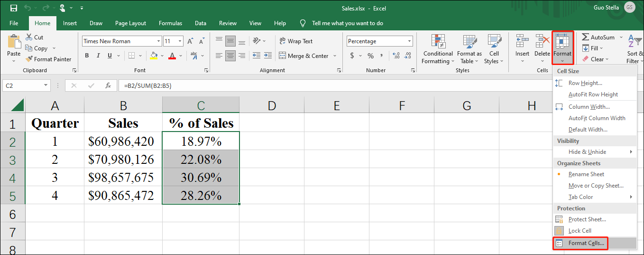Viewport: 644px width, 255px height.
Task: Choose Protect Sheet menu item
Action: coord(595,219)
